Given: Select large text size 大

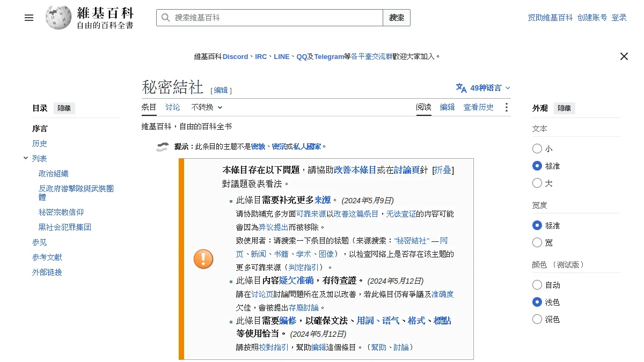Looking at the screenshot, I should tap(537, 183).
